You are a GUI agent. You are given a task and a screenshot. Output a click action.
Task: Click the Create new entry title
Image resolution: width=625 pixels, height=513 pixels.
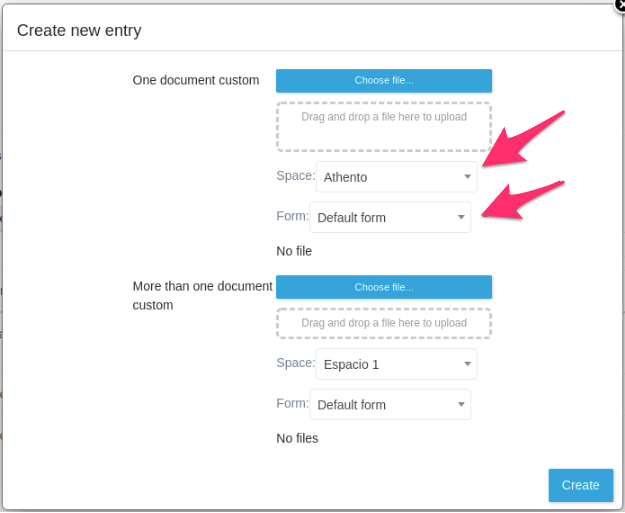[x=79, y=30]
